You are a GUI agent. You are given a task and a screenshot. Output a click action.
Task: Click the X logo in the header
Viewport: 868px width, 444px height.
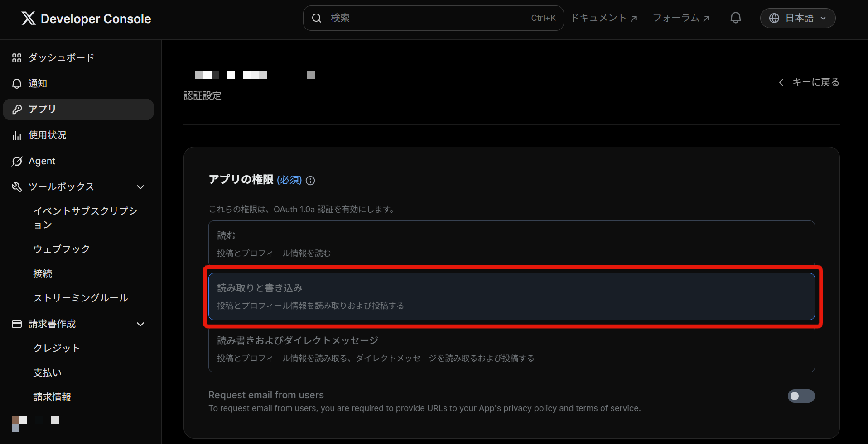(28, 18)
